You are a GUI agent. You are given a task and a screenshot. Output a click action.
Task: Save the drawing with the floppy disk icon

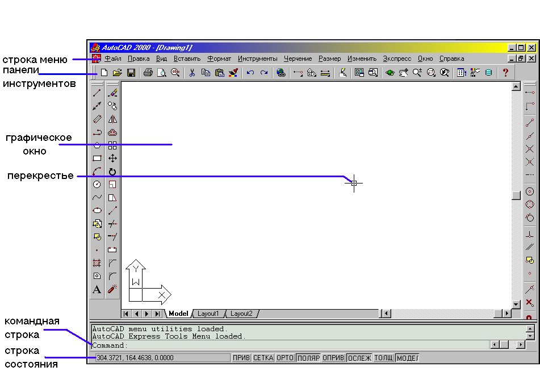click(131, 73)
